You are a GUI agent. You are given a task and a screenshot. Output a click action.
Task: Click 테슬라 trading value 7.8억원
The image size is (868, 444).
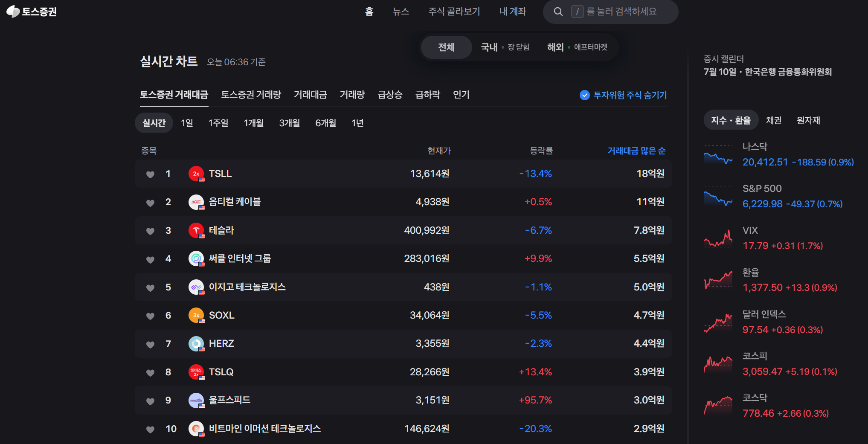[x=649, y=230]
